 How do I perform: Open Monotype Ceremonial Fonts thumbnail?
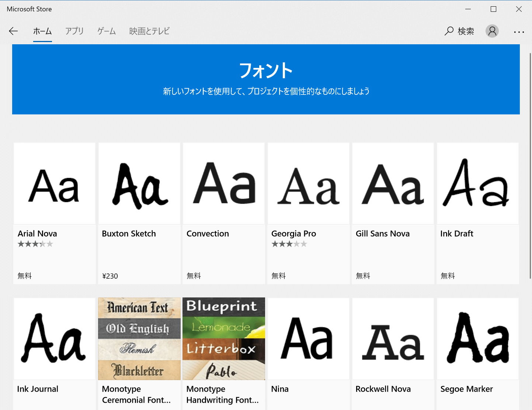[x=139, y=339]
